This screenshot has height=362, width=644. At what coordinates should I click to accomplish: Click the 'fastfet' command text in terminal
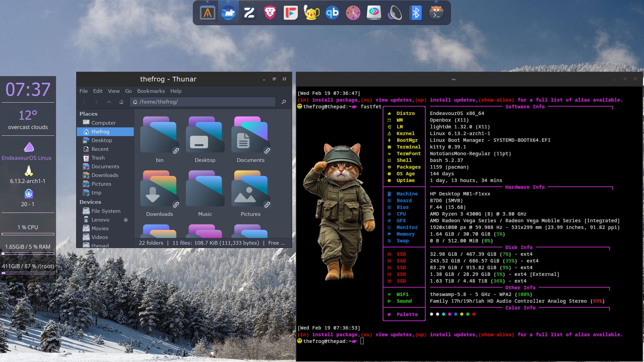click(x=371, y=107)
